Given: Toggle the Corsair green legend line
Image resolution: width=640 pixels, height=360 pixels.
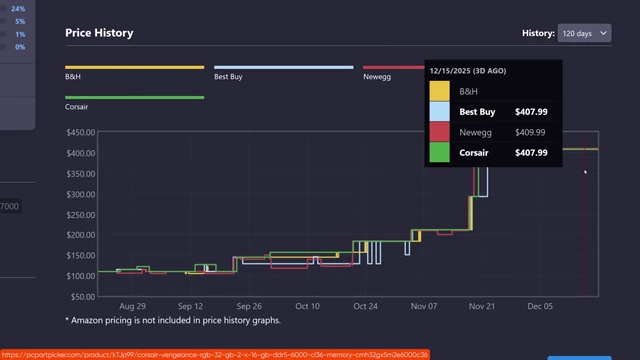Looking at the screenshot, I should pyautogui.click(x=134, y=98).
